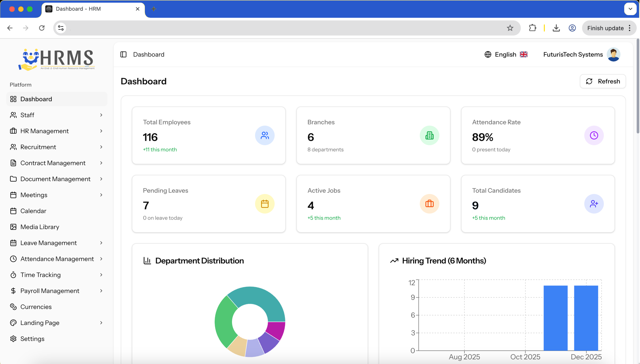Image resolution: width=640 pixels, height=364 pixels.
Task: Open Media Library in sidebar
Action: 40,227
